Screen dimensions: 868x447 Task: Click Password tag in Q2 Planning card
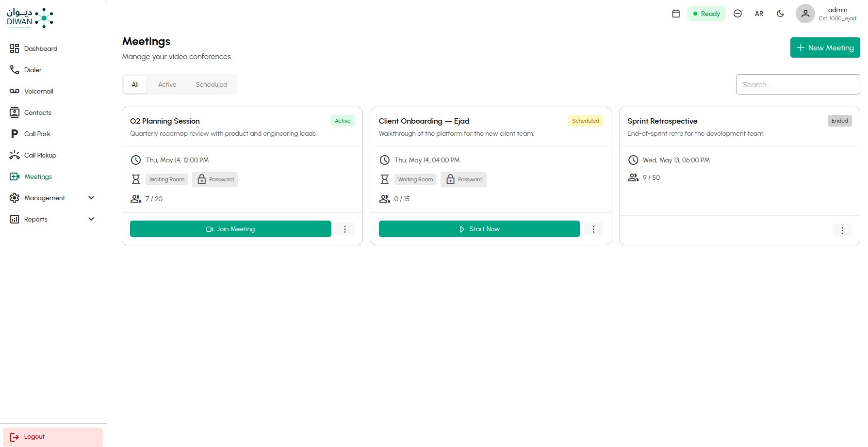coord(215,179)
